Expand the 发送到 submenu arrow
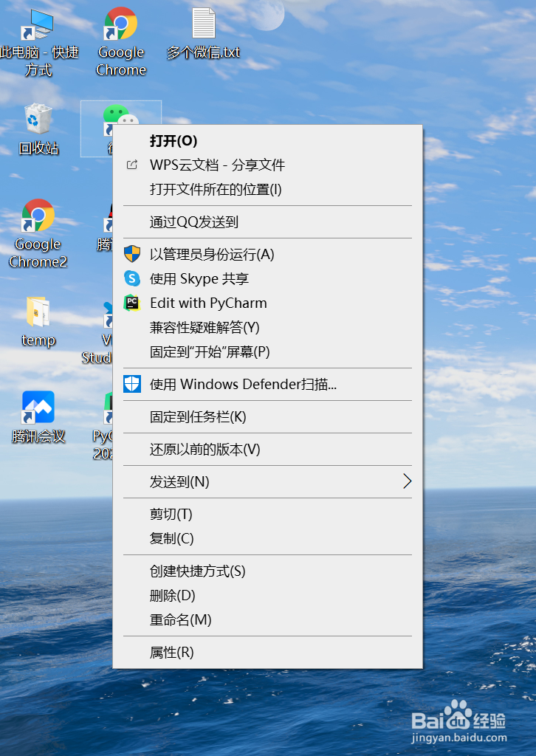 coord(408,481)
